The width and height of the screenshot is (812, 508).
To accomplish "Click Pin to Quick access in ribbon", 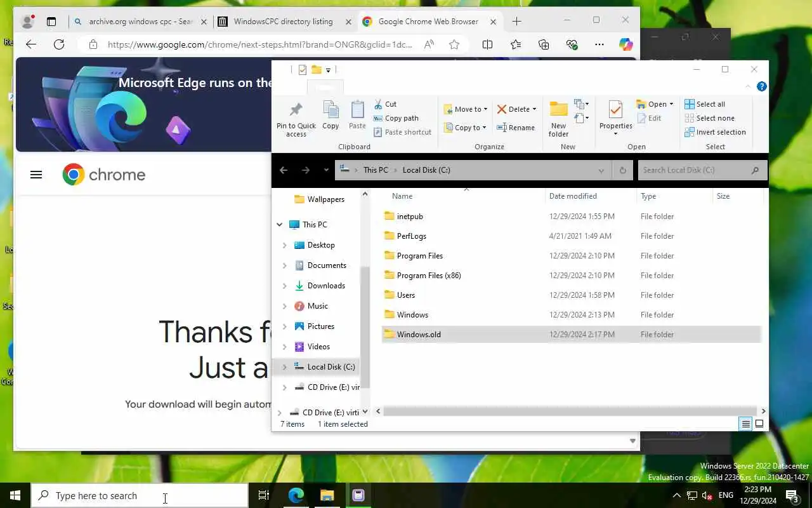I will (296, 119).
